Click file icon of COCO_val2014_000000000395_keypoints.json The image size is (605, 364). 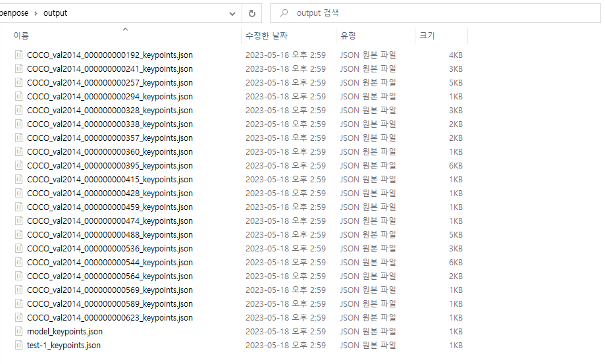[18, 165]
